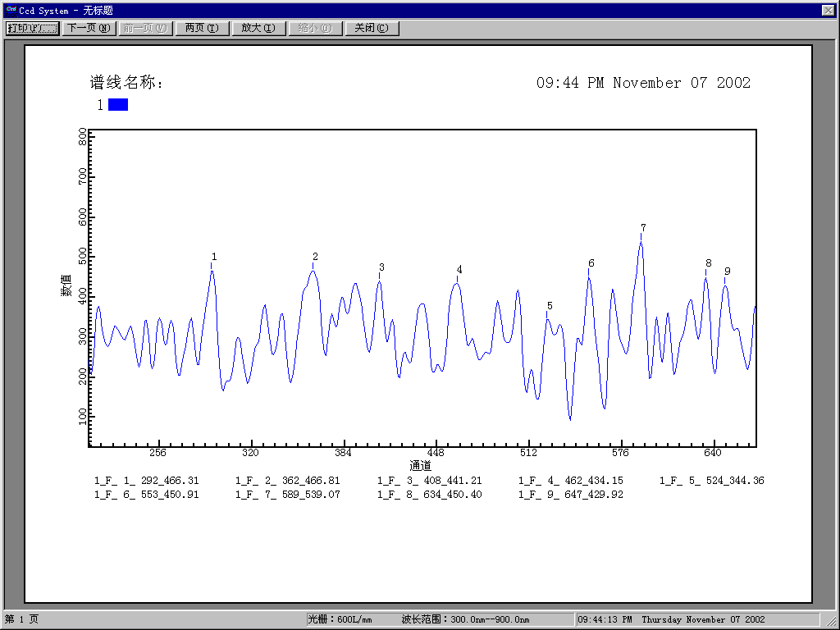Click the blue legend swatch for spectrum 1
The height and width of the screenshot is (630, 840).
[x=118, y=104]
